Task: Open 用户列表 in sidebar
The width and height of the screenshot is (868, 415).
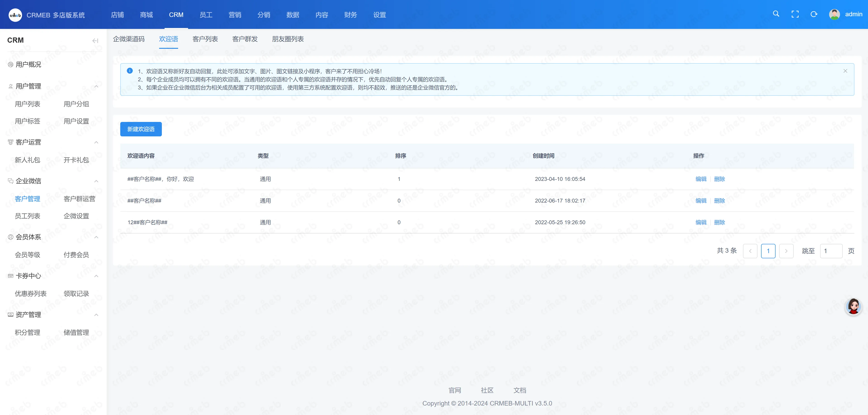Action: pyautogui.click(x=28, y=104)
